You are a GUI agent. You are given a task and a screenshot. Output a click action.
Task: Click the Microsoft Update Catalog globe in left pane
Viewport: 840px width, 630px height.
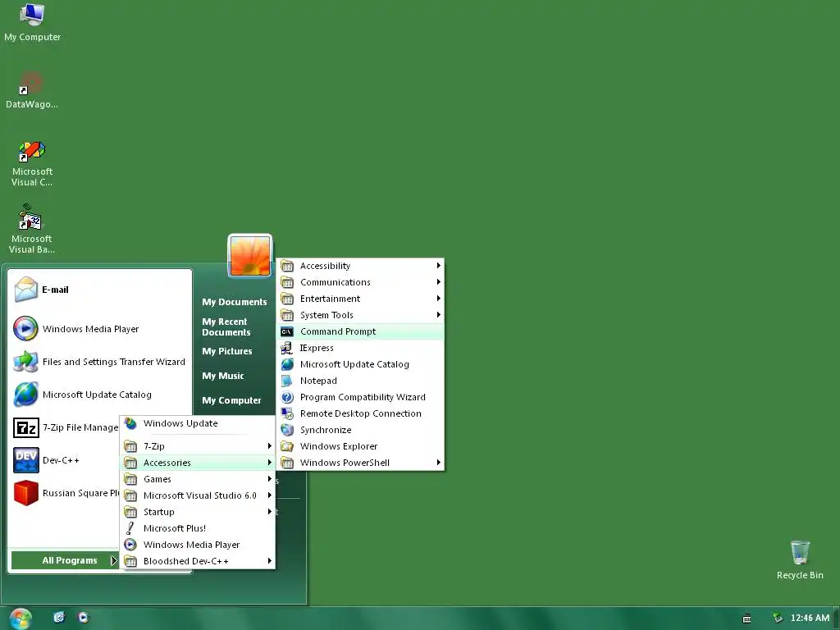coord(25,395)
